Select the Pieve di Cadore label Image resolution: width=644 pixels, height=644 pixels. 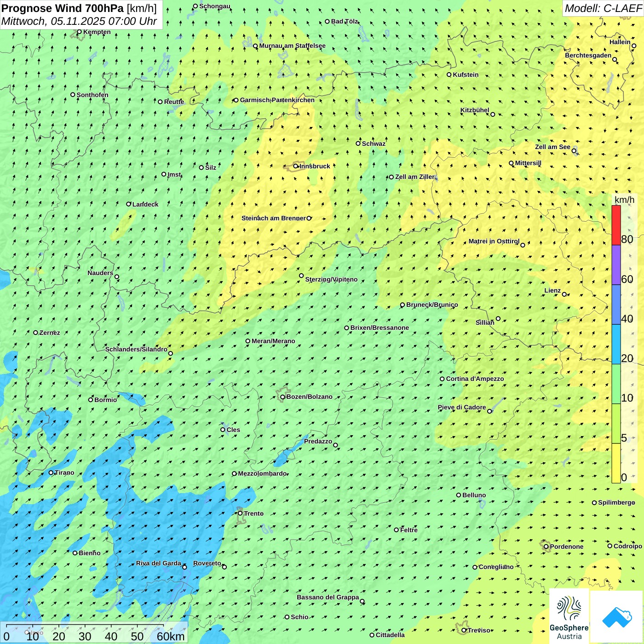462,408
